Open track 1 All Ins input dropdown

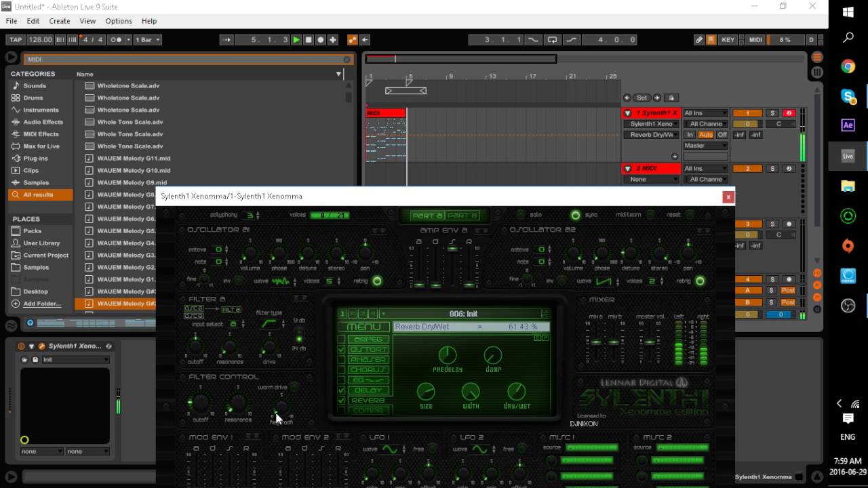point(705,113)
